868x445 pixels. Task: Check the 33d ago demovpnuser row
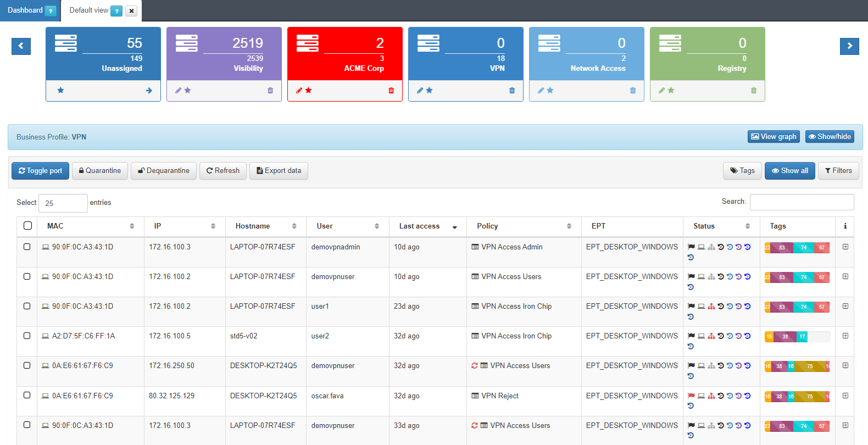point(27,425)
